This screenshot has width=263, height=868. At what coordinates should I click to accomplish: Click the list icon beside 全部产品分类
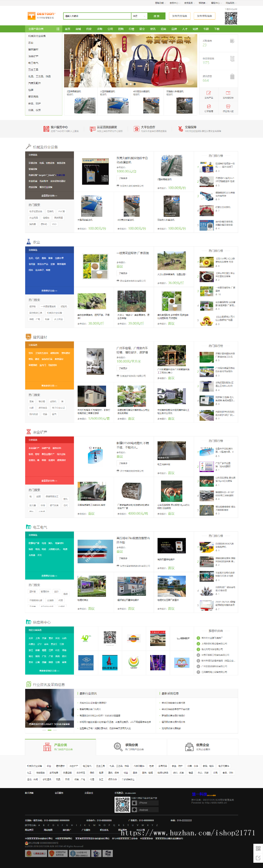[58, 29]
